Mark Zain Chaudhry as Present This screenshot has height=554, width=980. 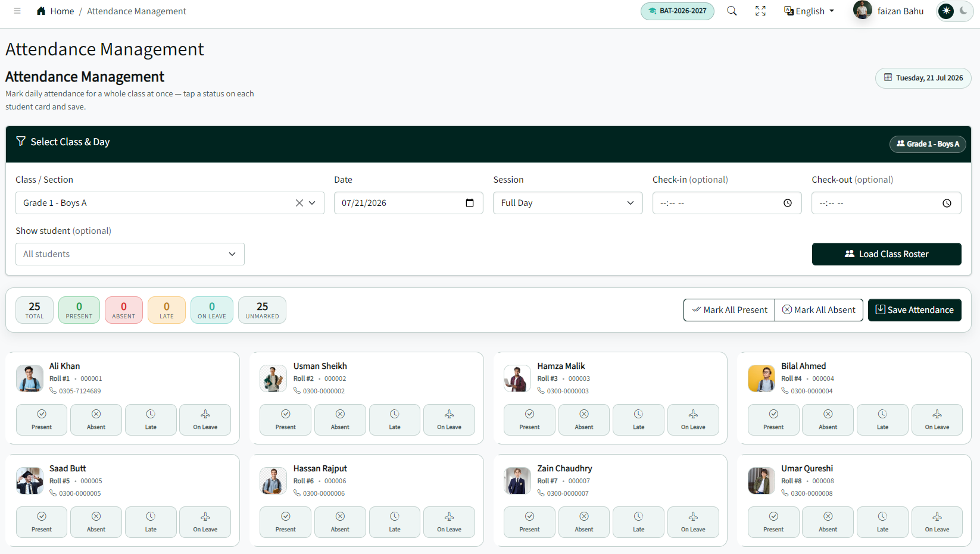[529, 522]
